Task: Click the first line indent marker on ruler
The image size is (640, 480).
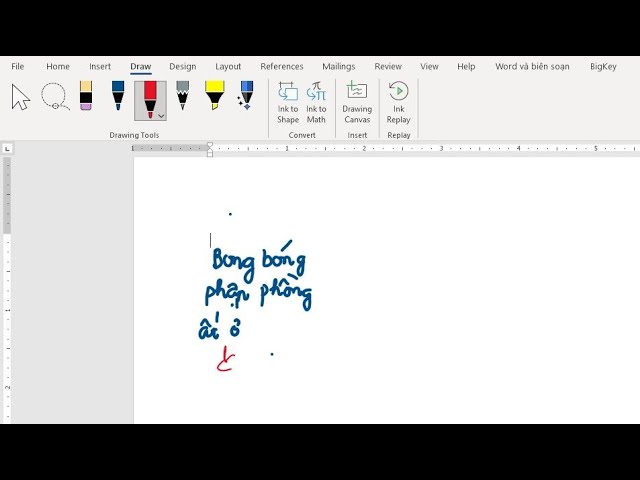Action: pos(210,145)
